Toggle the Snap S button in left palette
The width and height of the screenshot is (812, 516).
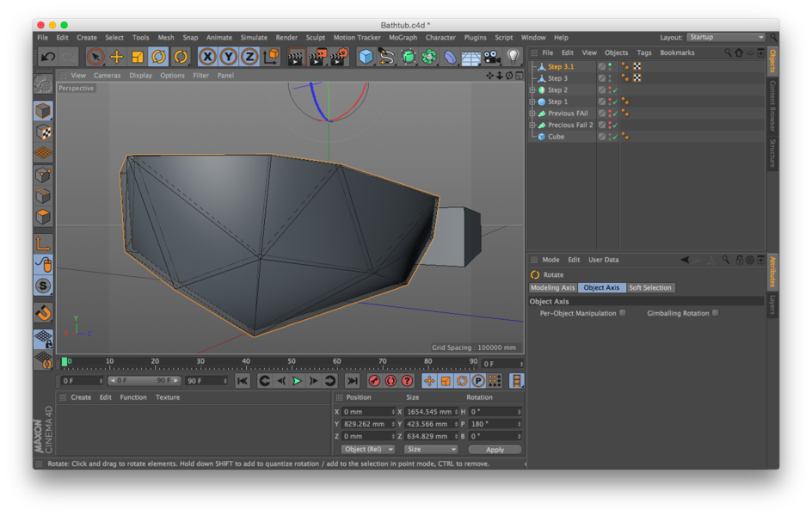pos(44,286)
